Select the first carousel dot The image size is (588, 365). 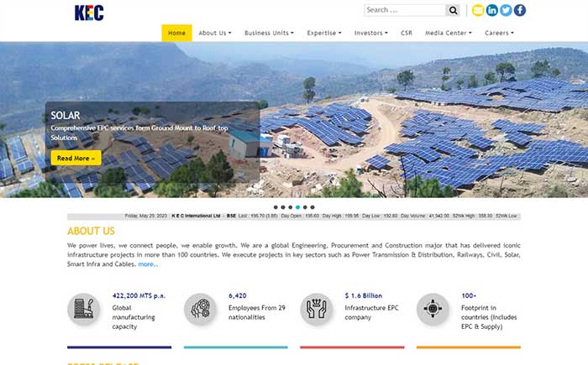click(276, 207)
